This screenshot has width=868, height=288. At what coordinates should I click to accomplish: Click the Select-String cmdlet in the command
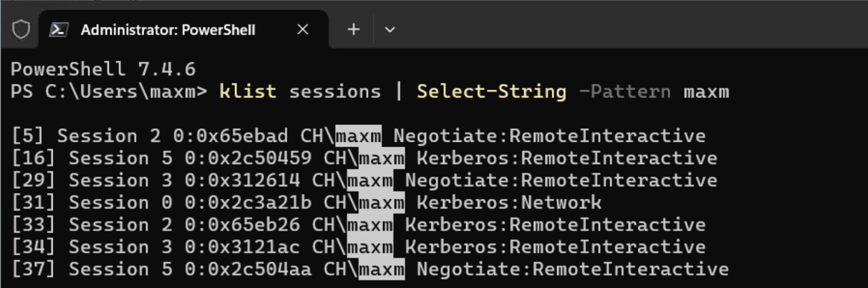[492, 91]
